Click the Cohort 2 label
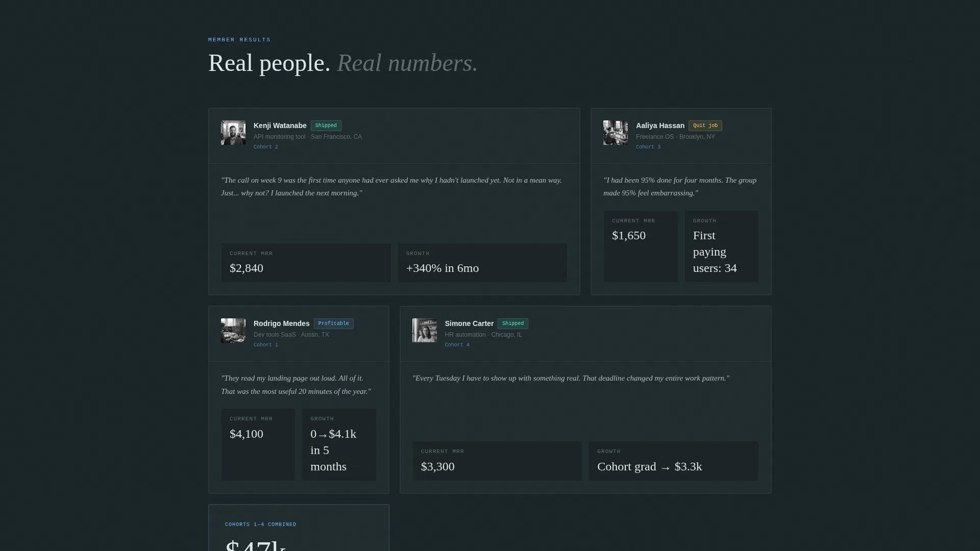980x551 pixels. click(x=266, y=147)
